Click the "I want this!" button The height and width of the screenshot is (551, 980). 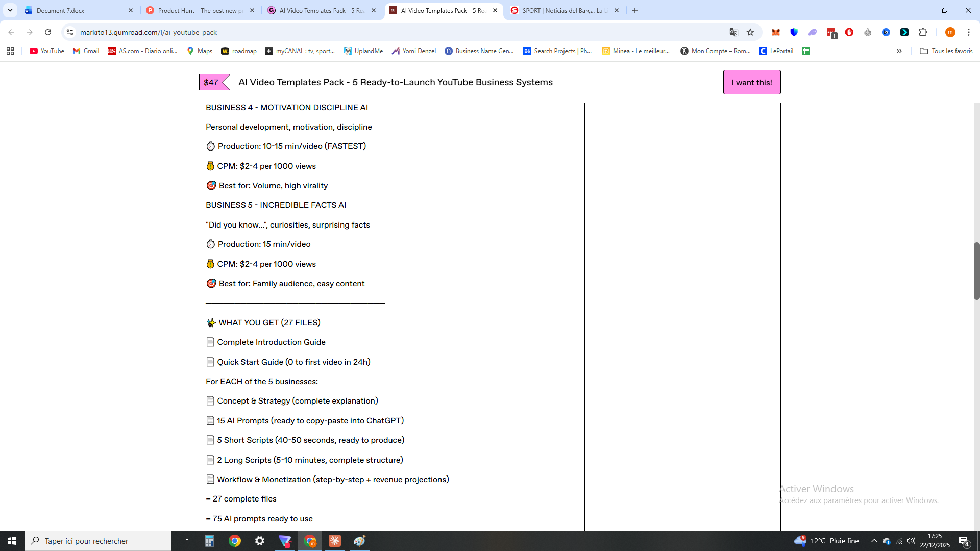751,82
